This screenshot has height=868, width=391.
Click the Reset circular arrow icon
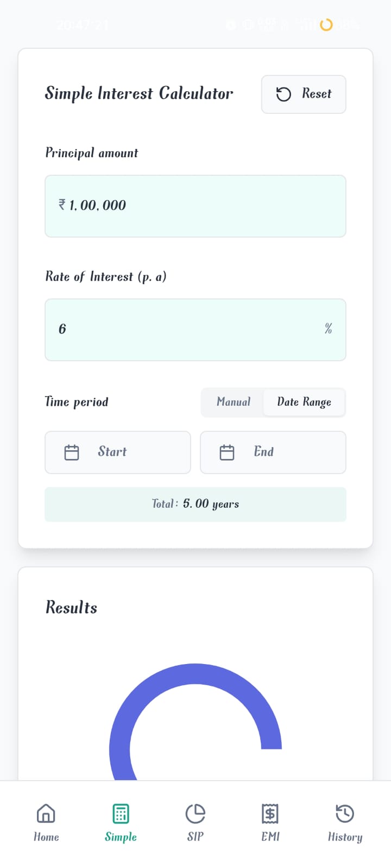click(283, 94)
